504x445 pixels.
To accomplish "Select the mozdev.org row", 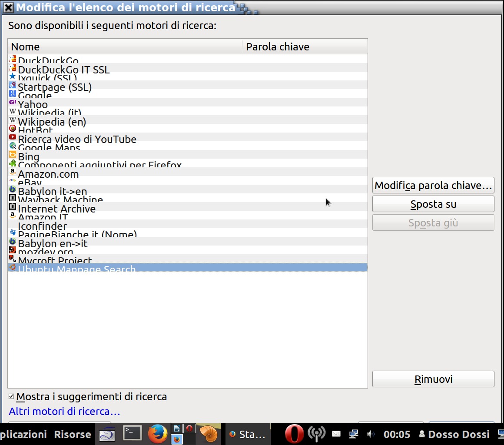I will [x=188, y=250].
